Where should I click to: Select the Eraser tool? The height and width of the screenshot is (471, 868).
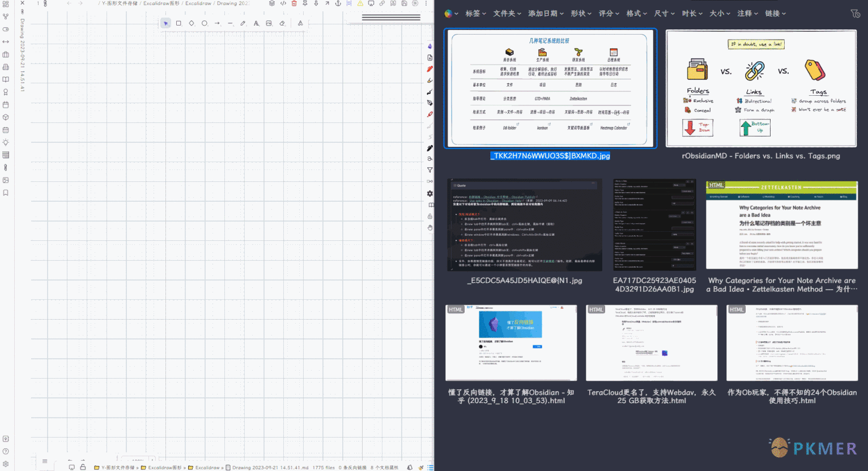tap(282, 23)
